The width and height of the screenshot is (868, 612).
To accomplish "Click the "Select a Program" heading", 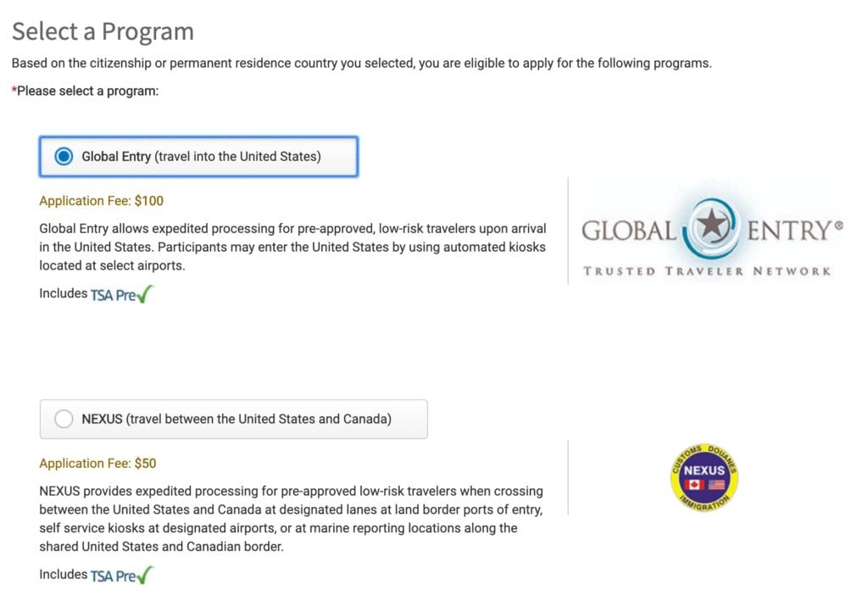I will tap(103, 31).
